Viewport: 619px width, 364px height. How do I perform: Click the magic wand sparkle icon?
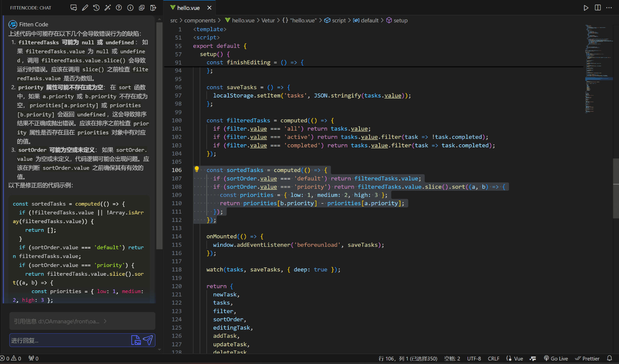tap(107, 8)
